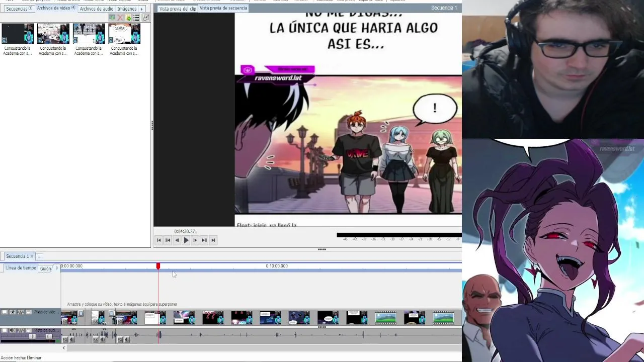The width and height of the screenshot is (644, 362).
Task: Jump to previous clip edge button
Action: click(168, 240)
